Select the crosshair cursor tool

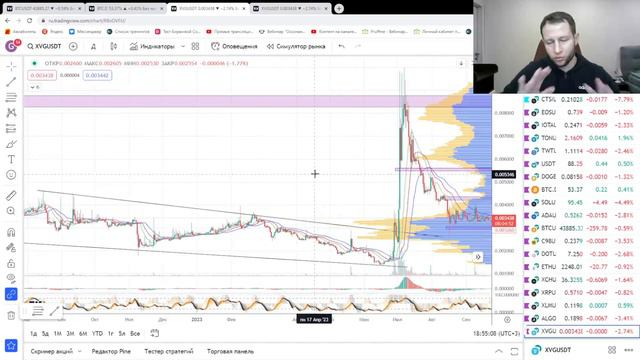[x=11, y=66]
